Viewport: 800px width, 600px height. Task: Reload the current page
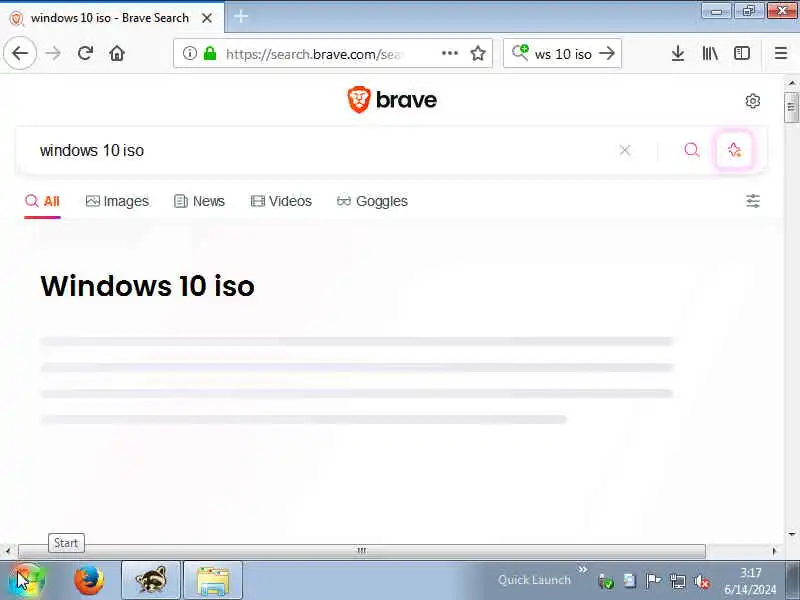click(85, 53)
